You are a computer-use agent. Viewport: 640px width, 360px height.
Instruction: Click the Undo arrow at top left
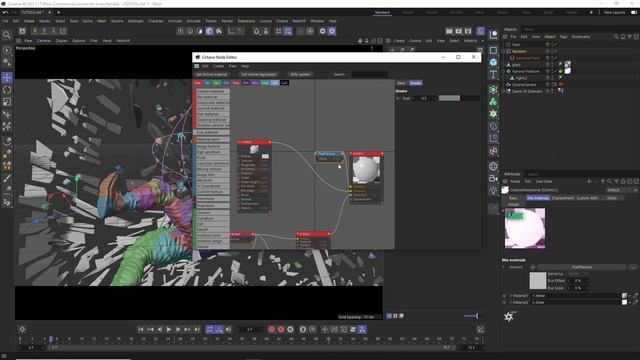[x=5, y=13]
